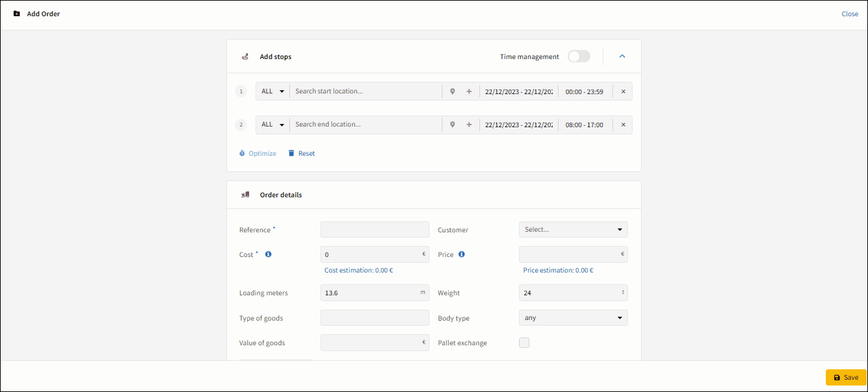Click the Price info icon

(x=462, y=254)
